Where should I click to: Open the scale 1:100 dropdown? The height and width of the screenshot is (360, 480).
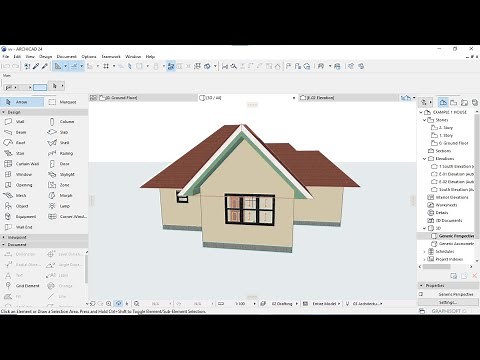[x=255, y=304]
